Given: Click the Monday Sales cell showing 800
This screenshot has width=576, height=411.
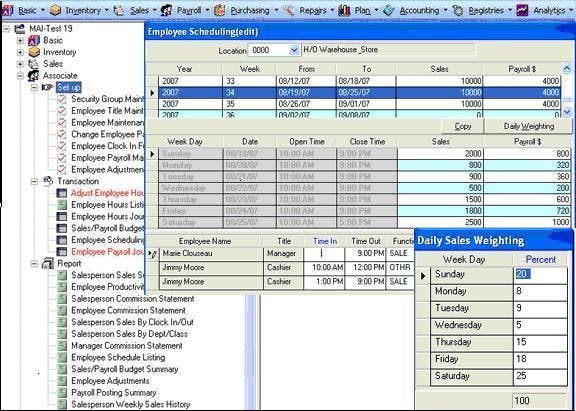Looking at the screenshot, I should click(440, 165).
